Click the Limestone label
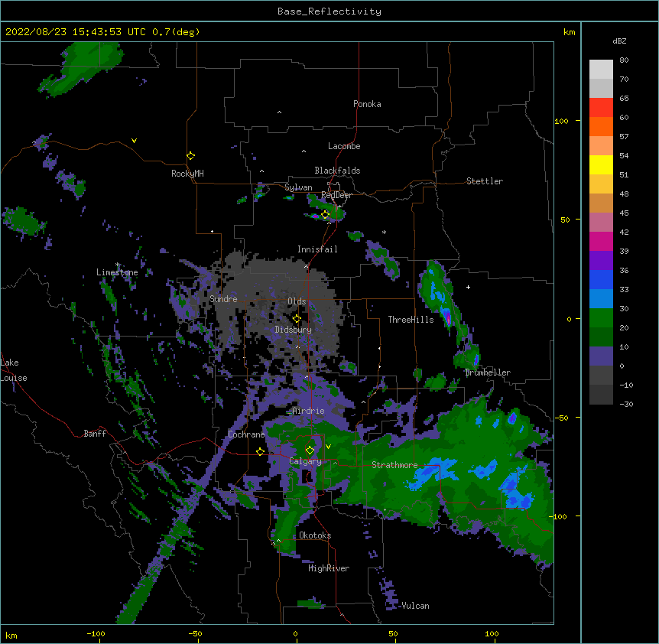The width and height of the screenshot is (659, 644). pyautogui.click(x=117, y=272)
